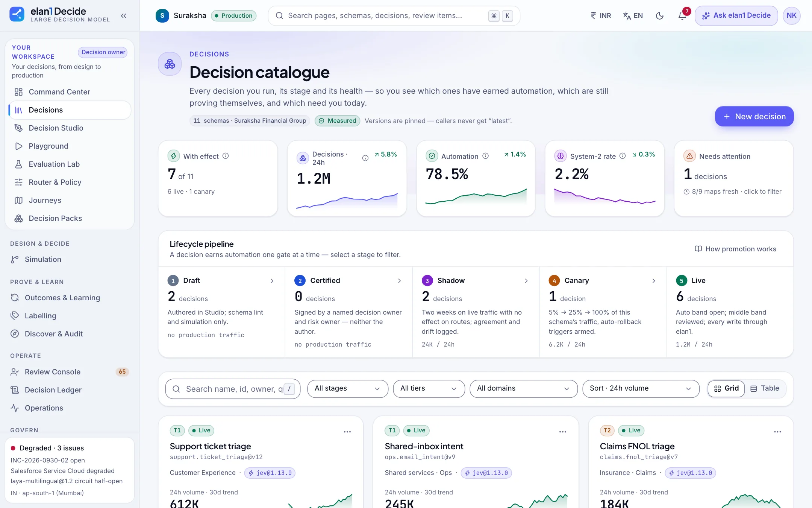Click the global search pages field
The height and width of the screenshot is (508, 812).
click(x=394, y=16)
